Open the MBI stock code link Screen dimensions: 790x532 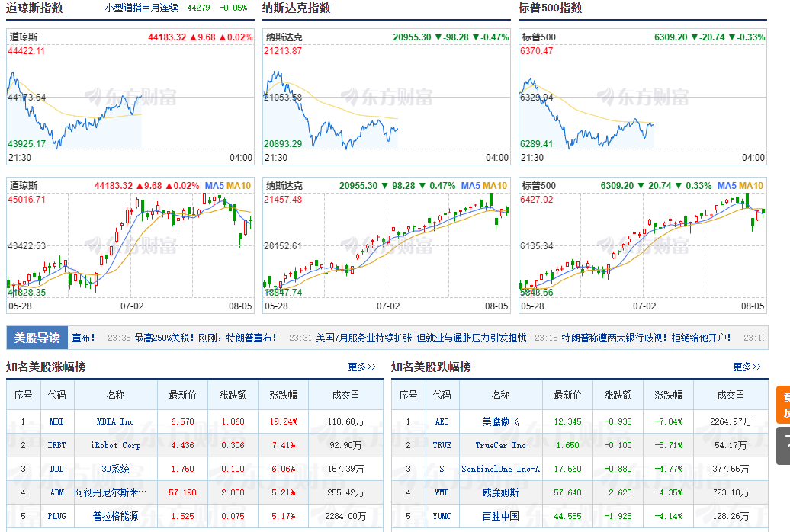pos(56,421)
